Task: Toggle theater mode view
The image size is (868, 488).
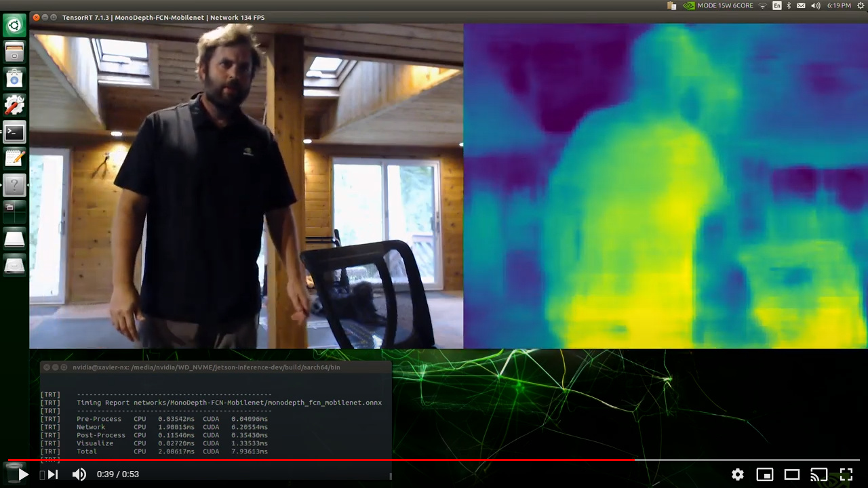Action: [792, 474]
